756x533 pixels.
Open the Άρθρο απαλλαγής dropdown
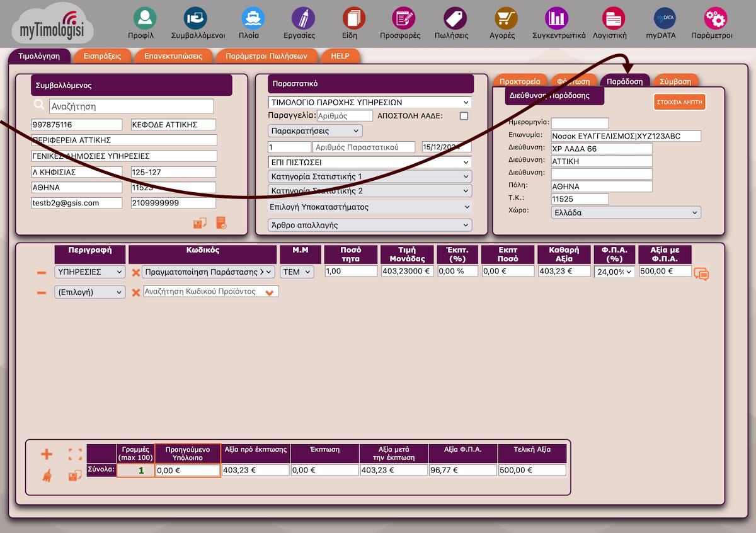coord(370,225)
